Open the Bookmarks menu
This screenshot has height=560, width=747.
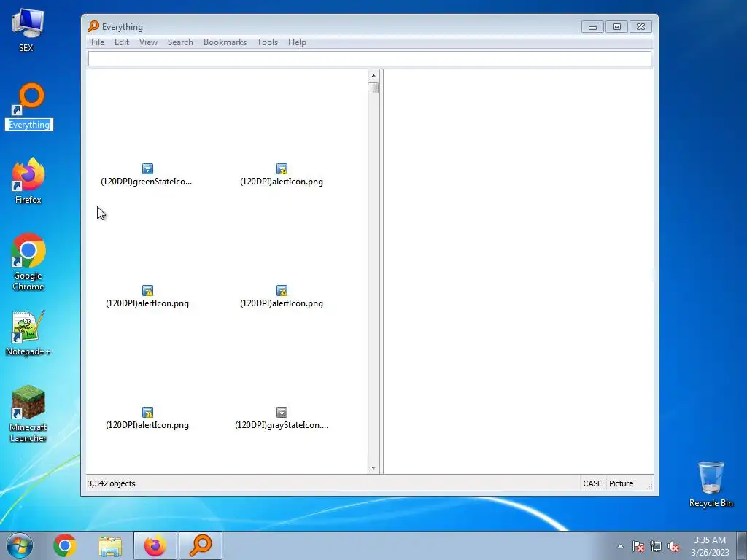point(225,42)
